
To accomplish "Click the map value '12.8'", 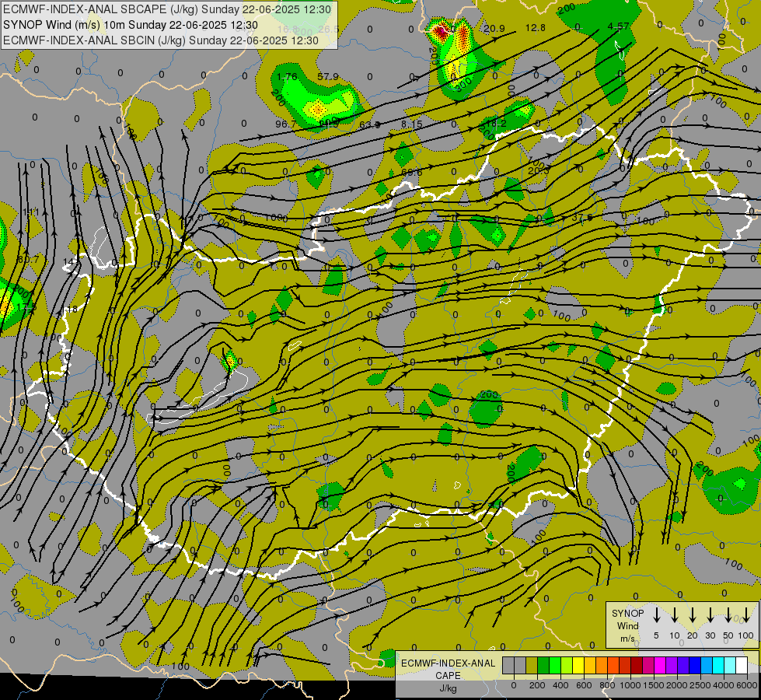I will click(x=536, y=28).
